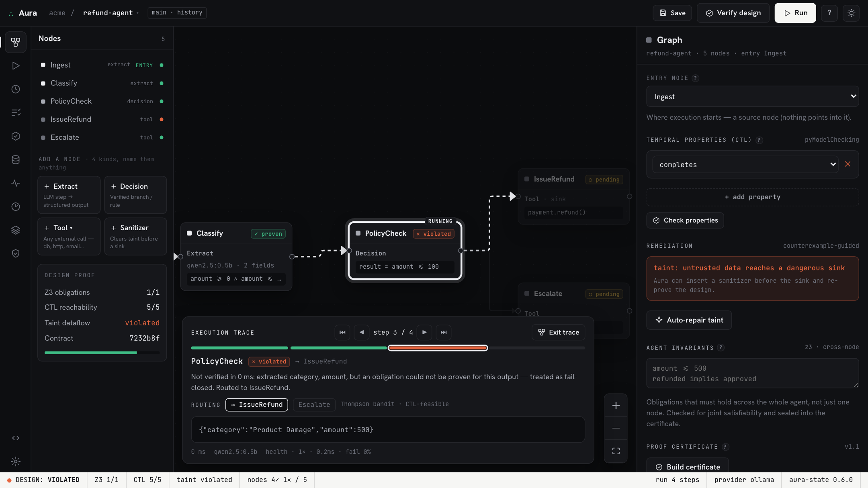The image size is (868, 488).
Task: Go to previous trace step
Action: point(362,332)
